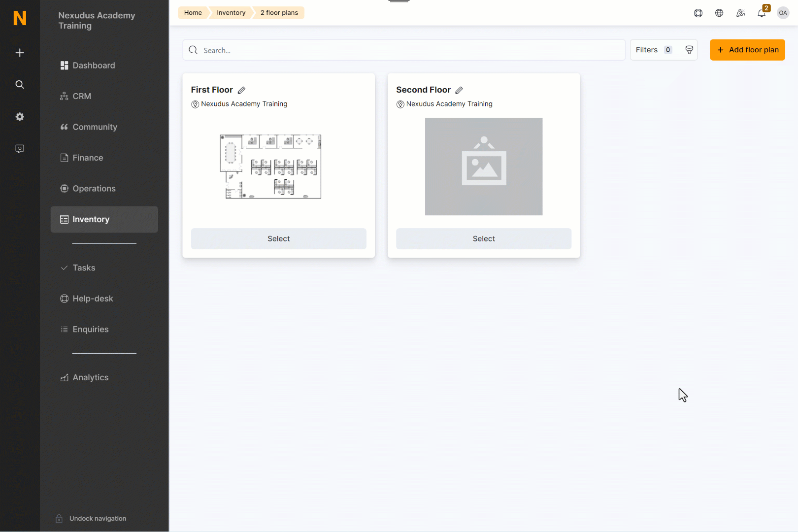Click the Help-desk lifebuoy icon
The height and width of the screenshot is (532, 798).
(64, 299)
